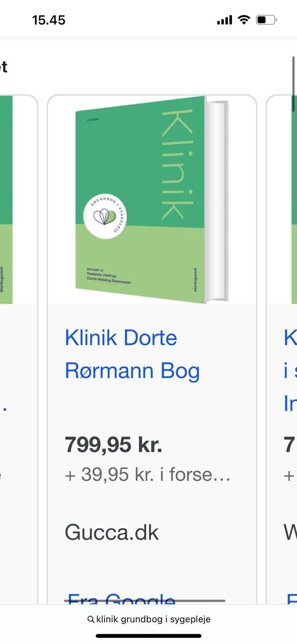The width and height of the screenshot is (297, 644).
Task: Tap the 15.45 clock in the status bar
Action: click(49, 20)
